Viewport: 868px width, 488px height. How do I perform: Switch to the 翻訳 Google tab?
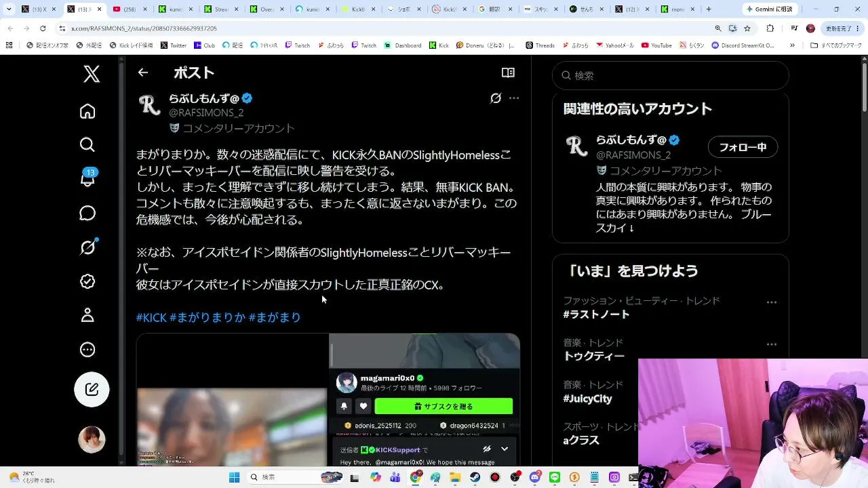496,9
